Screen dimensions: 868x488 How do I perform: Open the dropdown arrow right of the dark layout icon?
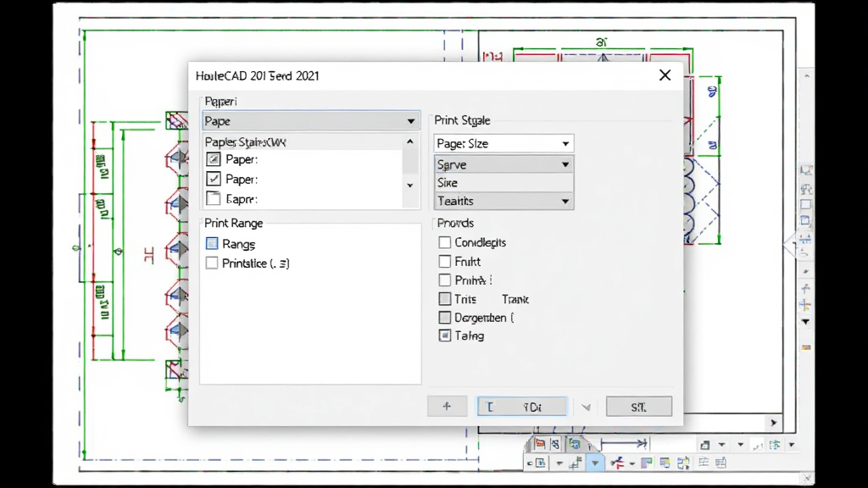pyautogui.click(x=722, y=445)
